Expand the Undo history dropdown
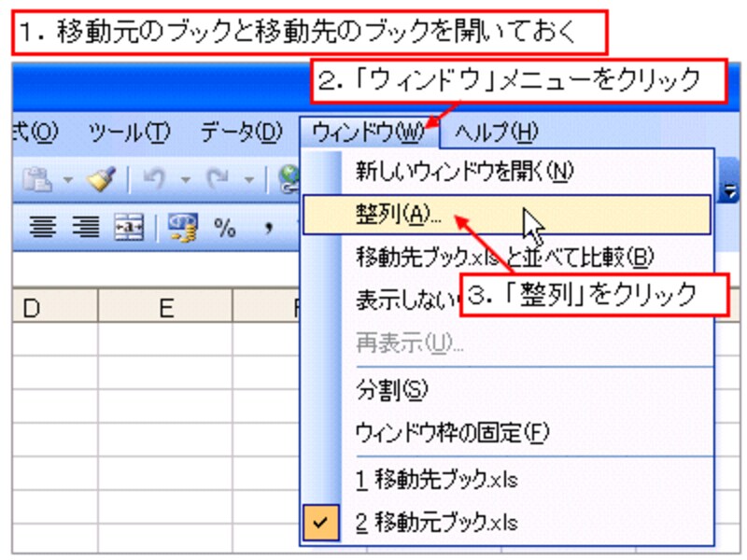Image resolution: width=747 pixels, height=560 pixels. point(186,180)
